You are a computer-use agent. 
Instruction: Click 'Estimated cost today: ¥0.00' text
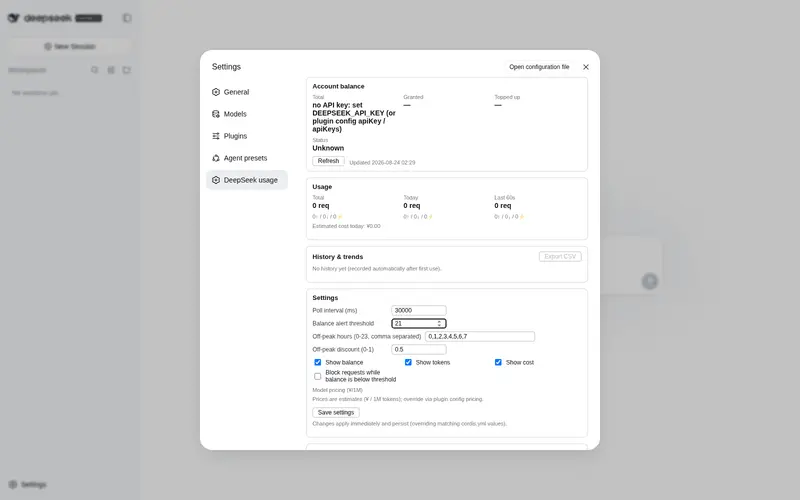(346, 226)
